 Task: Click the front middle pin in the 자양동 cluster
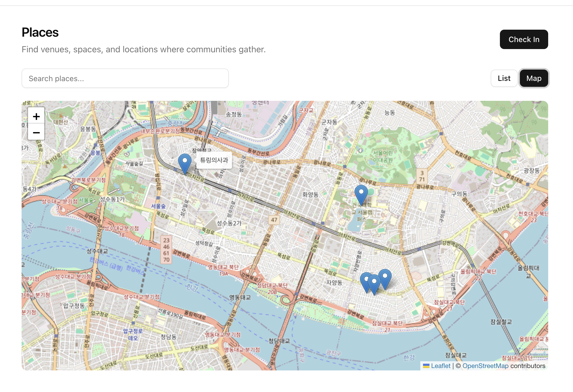[374, 283]
